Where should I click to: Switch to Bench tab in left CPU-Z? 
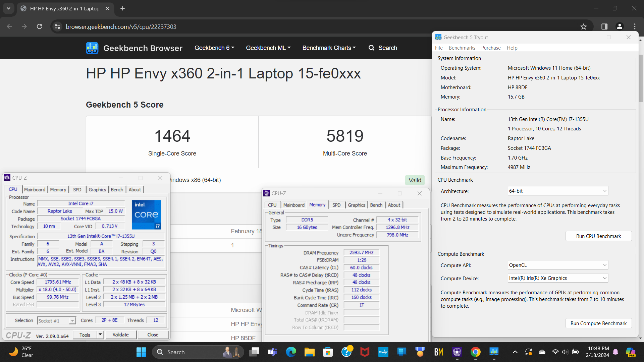(x=117, y=190)
